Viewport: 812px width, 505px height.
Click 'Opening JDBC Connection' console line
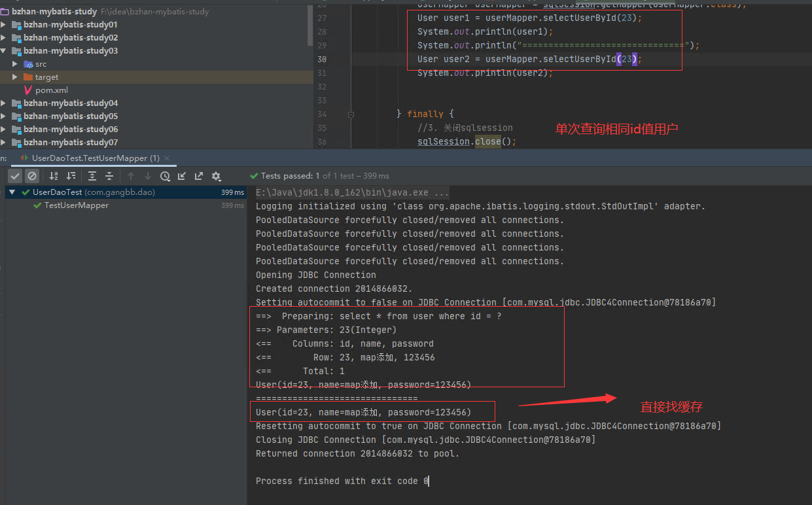tap(316, 275)
